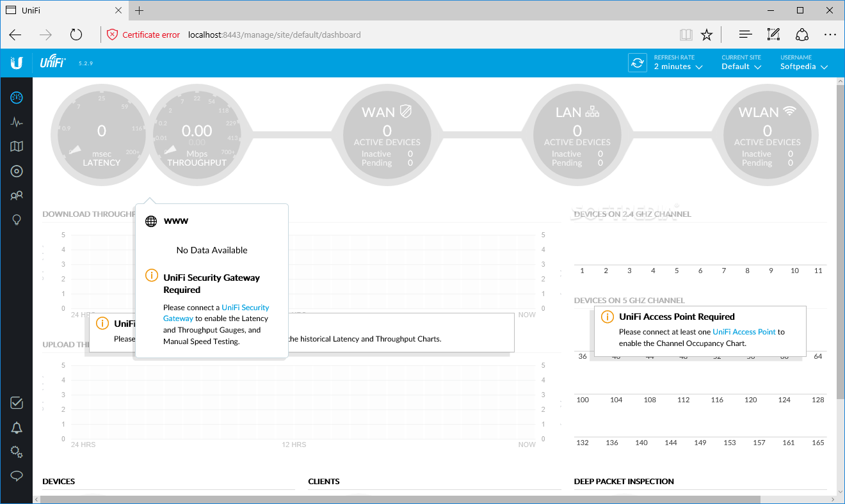Click the Devices section heading
Image resolution: width=845 pixels, height=504 pixels.
(x=58, y=482)
